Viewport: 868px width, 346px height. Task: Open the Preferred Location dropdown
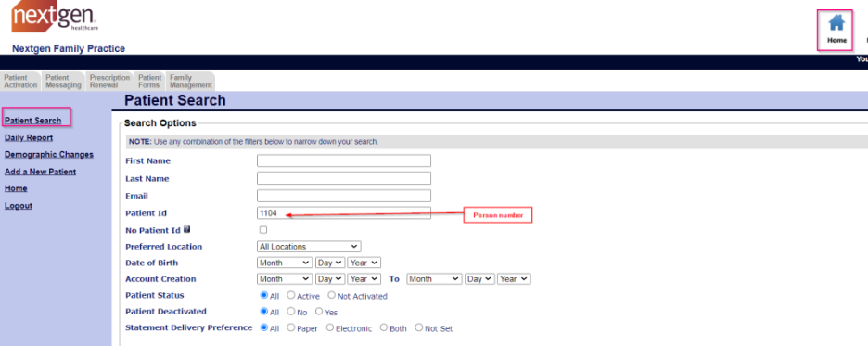pos(309,247)
